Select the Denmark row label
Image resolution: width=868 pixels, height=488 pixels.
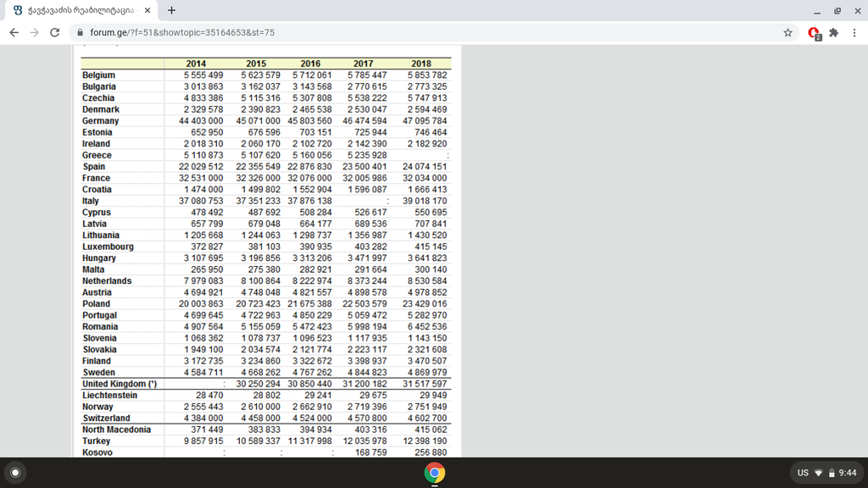point(101,109)
